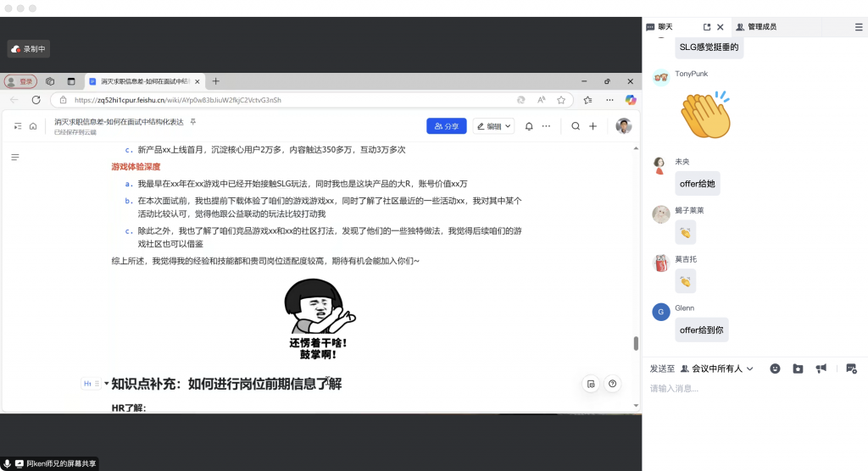Screen dimensions: 868x471
Task: Click the shared document's vertical scrollbar thumb
Action: click(x=636, y=343)
